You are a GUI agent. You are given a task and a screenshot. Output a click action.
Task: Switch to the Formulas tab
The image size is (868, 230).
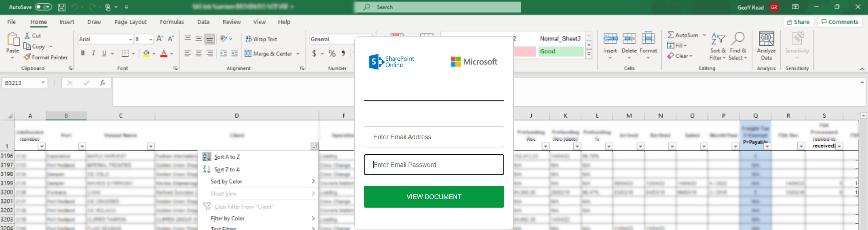(172, 22)
